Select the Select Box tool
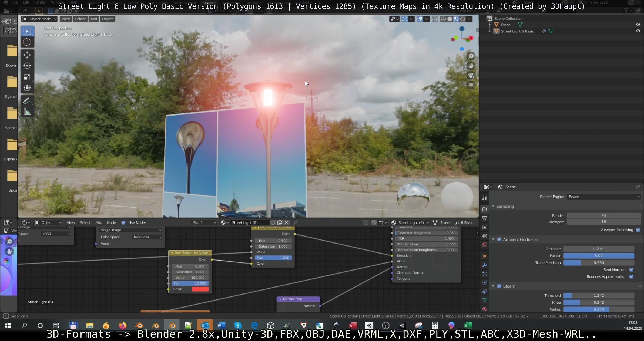The height and width of the screenshot is (341, 644). pyautogui.click(x=27, y=31)
